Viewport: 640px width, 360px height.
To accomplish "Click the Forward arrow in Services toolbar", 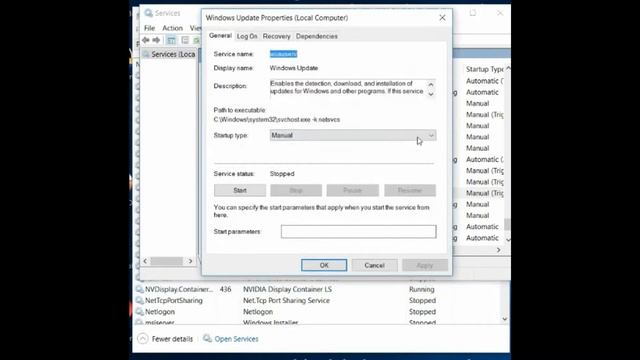I will tap(156, 40).
